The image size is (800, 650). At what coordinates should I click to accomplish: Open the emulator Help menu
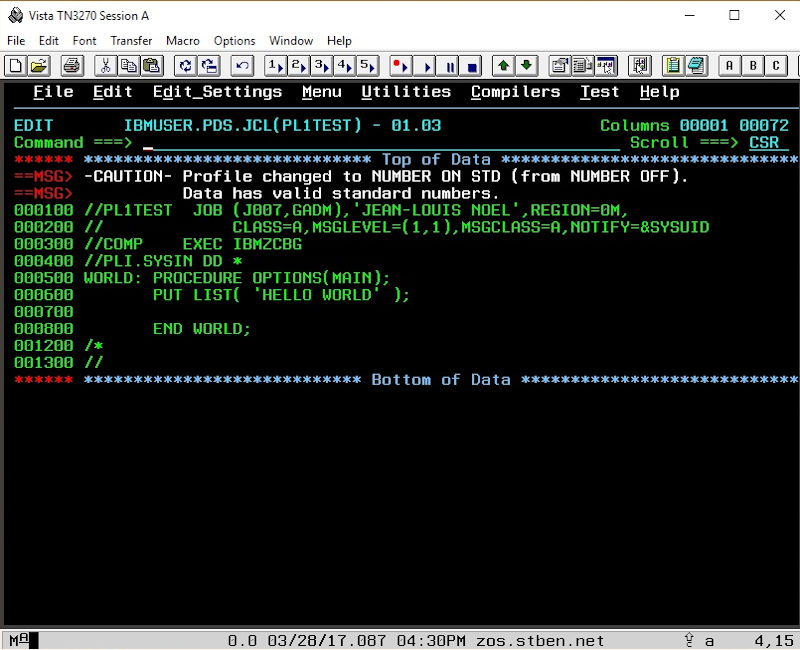click(339, 40)
